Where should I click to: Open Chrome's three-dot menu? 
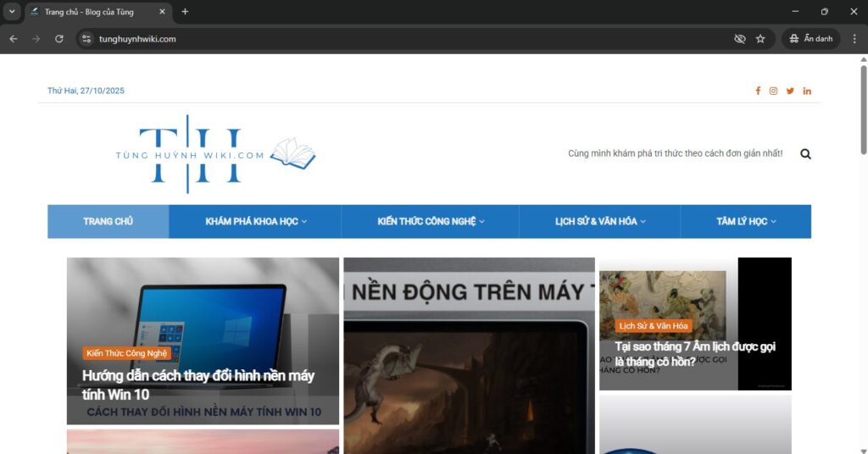tap(854, 39)
